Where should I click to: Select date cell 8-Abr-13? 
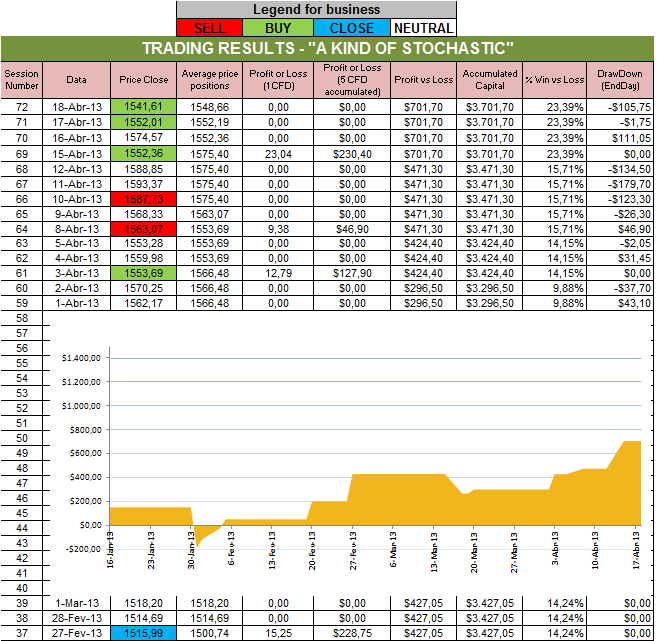[x=77, y=229]
